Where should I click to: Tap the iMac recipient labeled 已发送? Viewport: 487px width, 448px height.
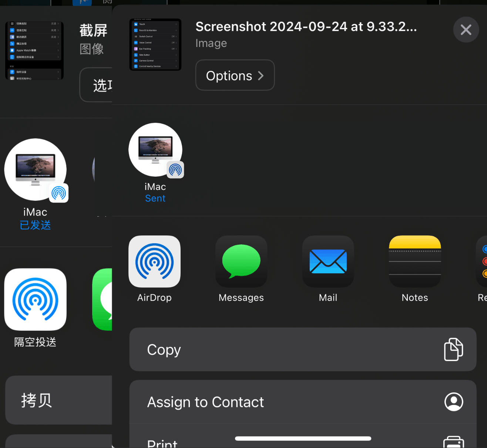tap(35, 169)
